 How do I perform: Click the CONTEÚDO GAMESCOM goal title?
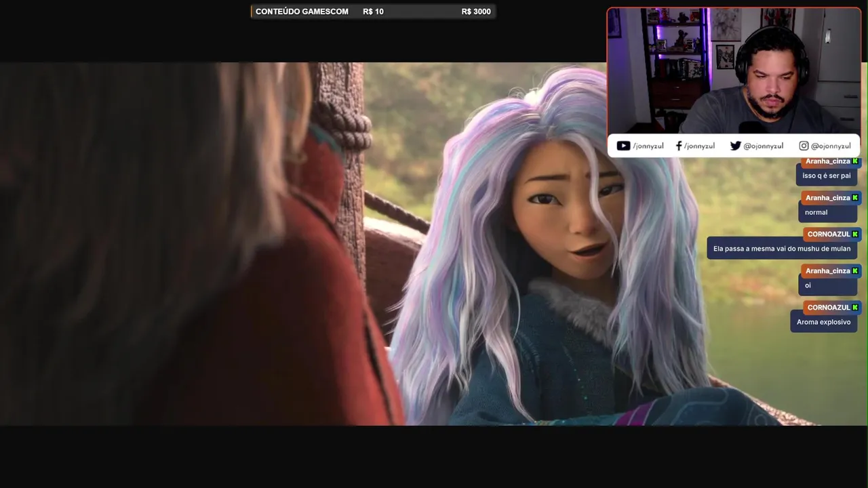[x=302, y=12]
